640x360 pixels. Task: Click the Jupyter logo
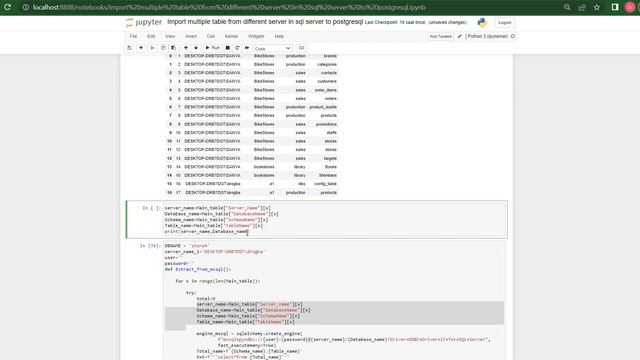click(x=144, y=22)
